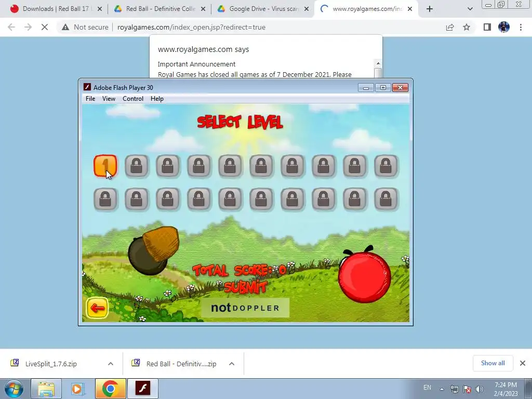Stop loading the page
The width and height of the screenshot is (532, 399).
point(45,27)
